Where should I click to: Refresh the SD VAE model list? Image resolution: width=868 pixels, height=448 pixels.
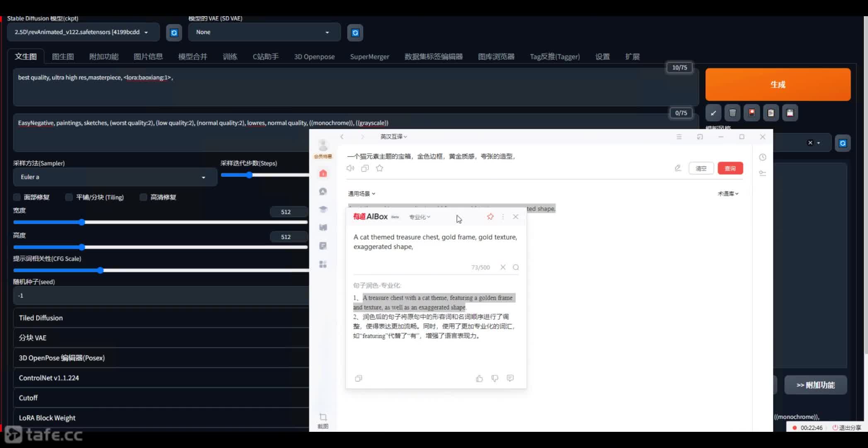[x=355, y=32]
